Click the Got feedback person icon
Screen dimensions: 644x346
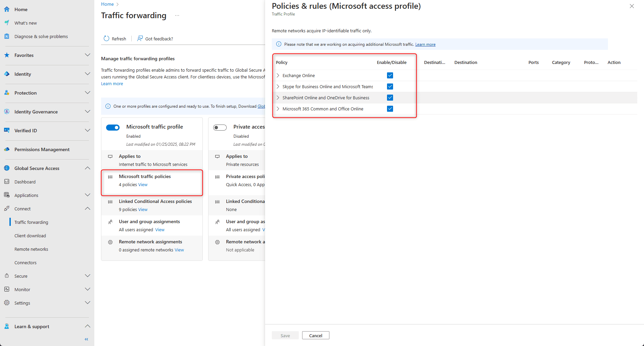point(140,38)
